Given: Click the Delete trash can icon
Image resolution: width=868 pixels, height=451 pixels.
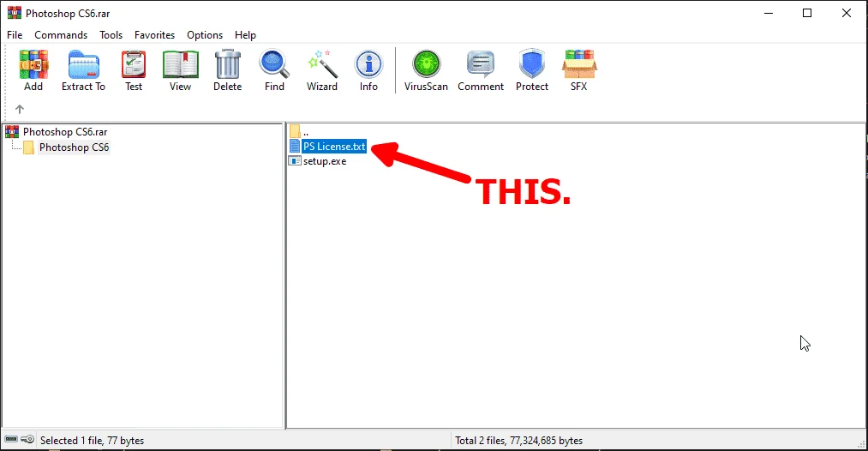Looking at the screenshot, I should coord(228,64).
